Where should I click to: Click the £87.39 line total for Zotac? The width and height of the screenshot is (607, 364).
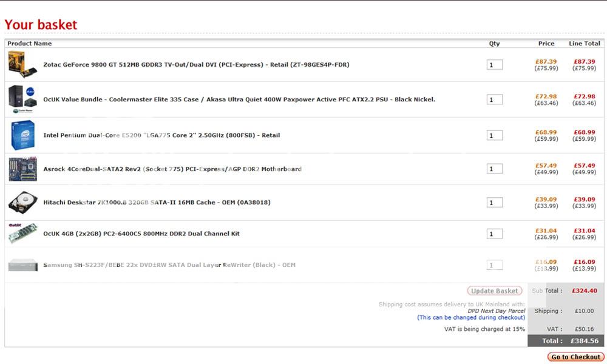tap(585, 61)
